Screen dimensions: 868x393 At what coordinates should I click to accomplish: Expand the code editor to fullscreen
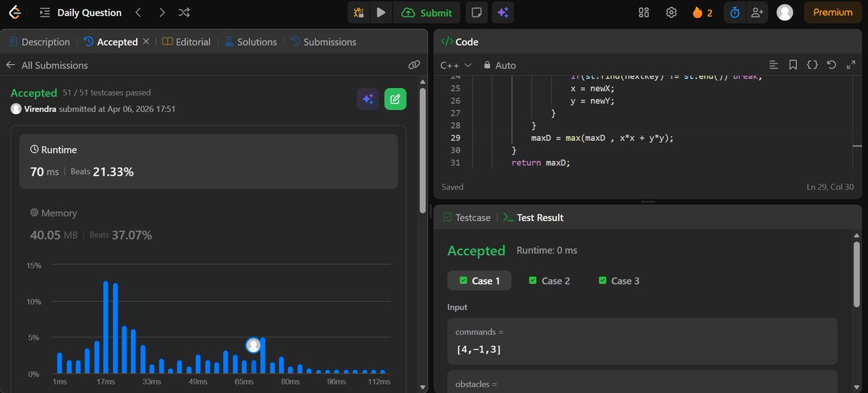[x=851, y=65]
